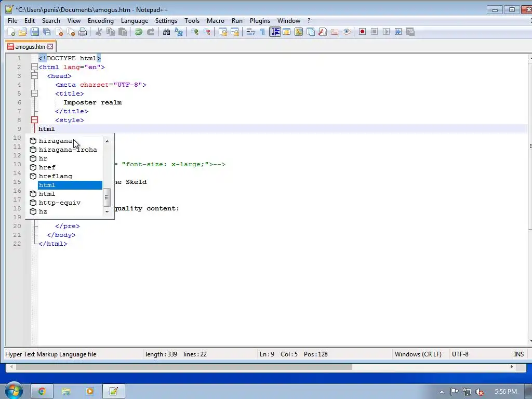Click autocomplete list scroll up arrow
Screen dimensions: 532x399
pyautogui.click(x=107, y=141)
